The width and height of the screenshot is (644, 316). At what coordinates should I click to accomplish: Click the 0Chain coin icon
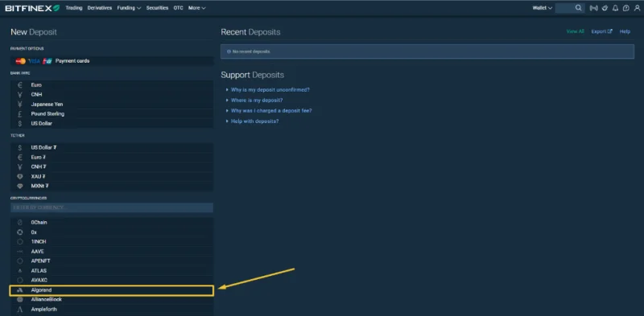coord(19,223)
